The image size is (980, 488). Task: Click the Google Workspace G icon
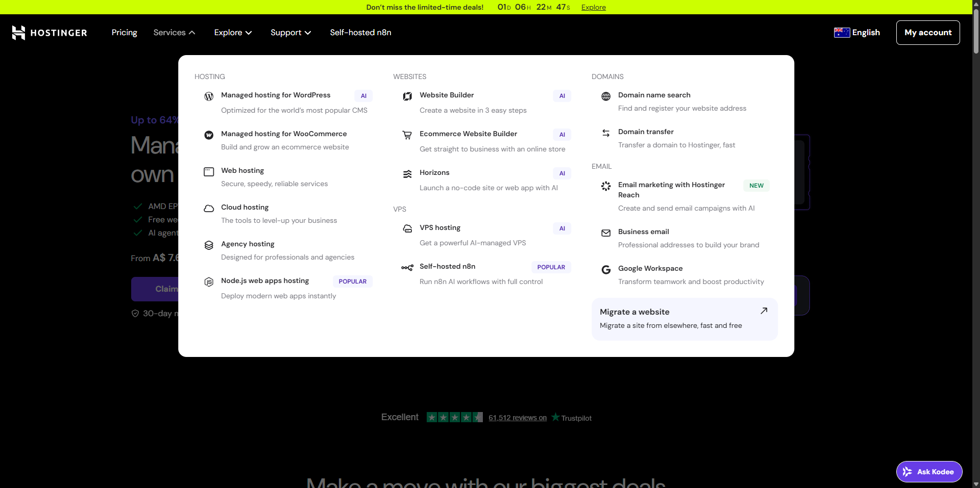pos(606,270)
